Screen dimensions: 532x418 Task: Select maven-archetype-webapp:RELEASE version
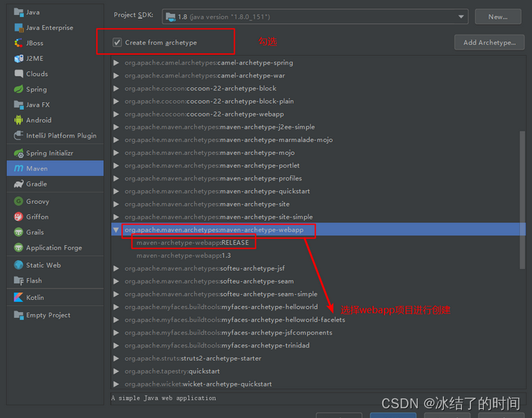[x=193, y=243]
